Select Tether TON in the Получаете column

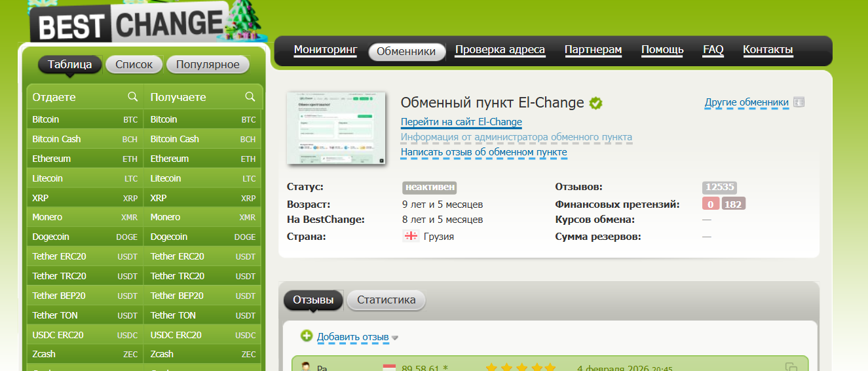click(202, 315)
